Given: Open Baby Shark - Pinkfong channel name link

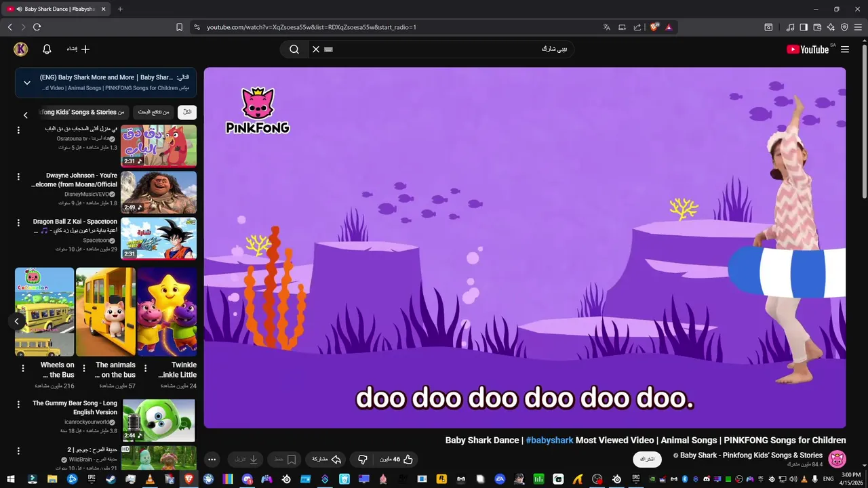Looking at the screenshot, I should tap(751, 455).
